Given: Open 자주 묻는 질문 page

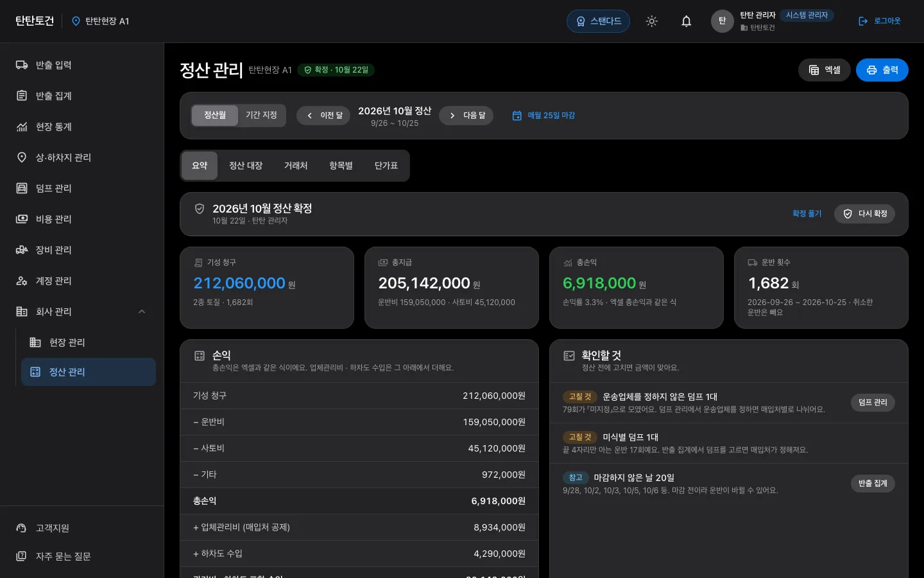Looking at the screenshot, I should [81, 556].
